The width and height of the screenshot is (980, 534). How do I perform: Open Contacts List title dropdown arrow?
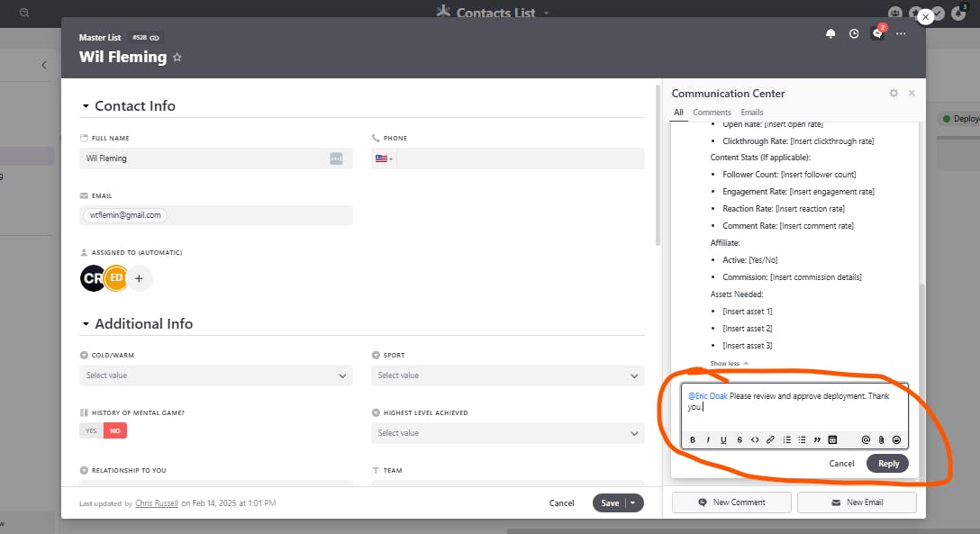coord(546,13)
